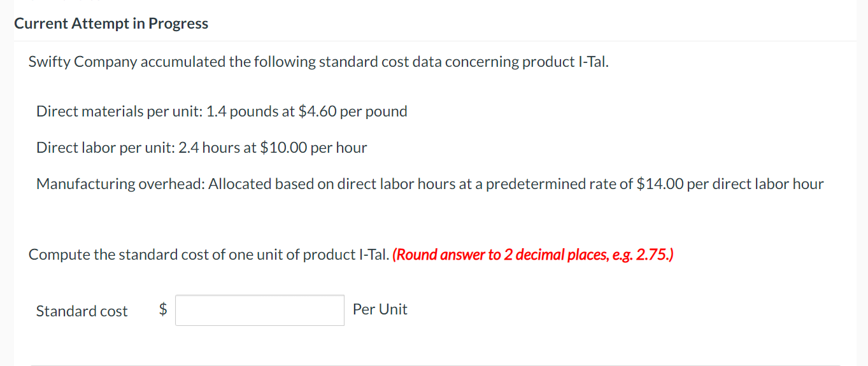Click the $10.00 per hour value
Screen dimensions: 868x366
point(313,148)
